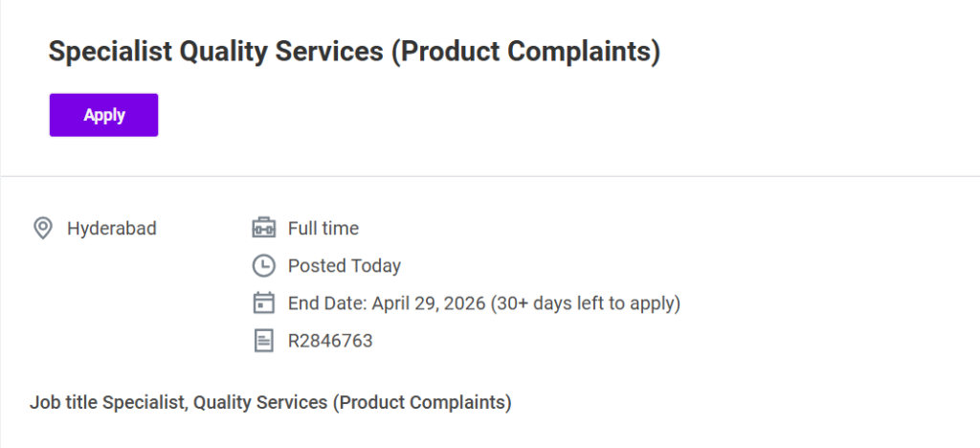Click the bold Job title line in the description

(x=271, y=402)
